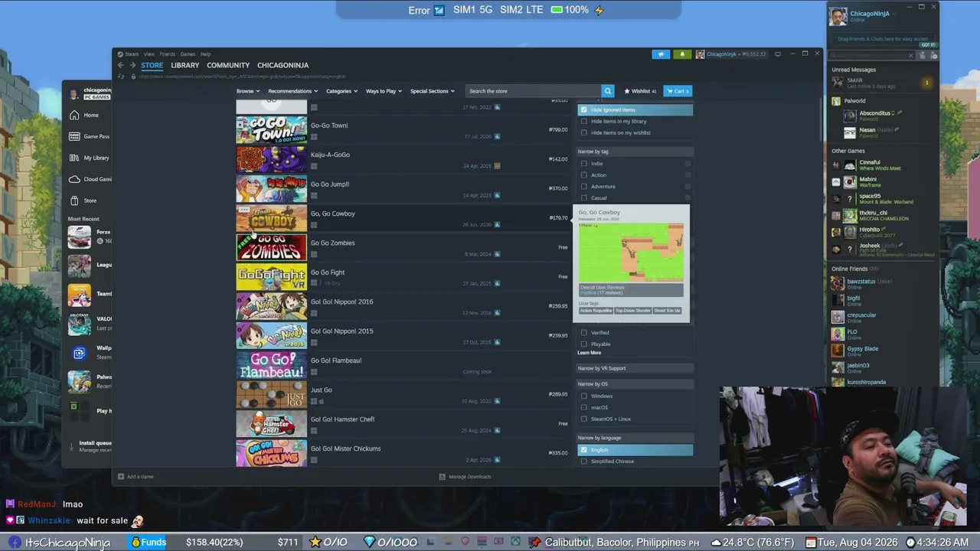Open the Go-Go Town! search result

402,131
